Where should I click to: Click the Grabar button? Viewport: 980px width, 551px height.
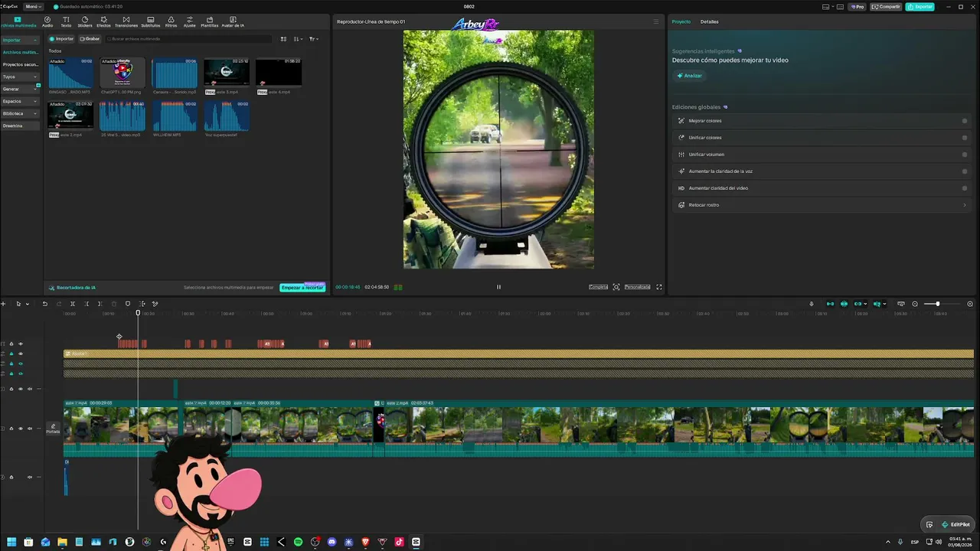click(x=90, y=39)
